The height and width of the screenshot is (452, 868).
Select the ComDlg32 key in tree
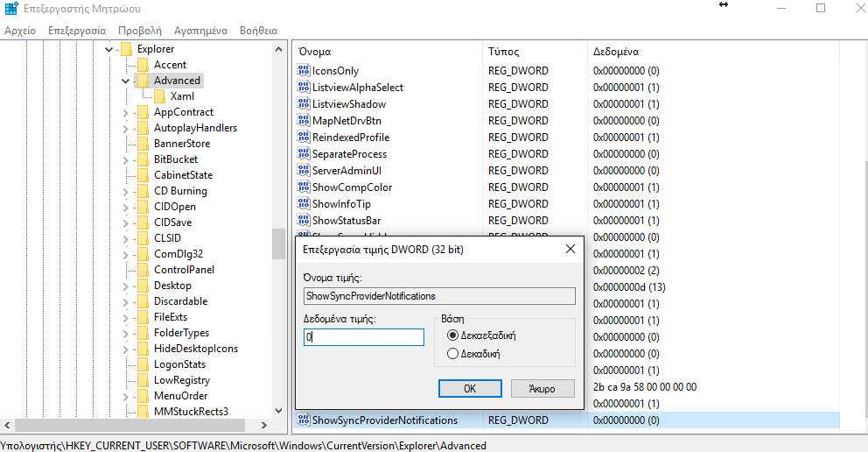tap(178, 254)
